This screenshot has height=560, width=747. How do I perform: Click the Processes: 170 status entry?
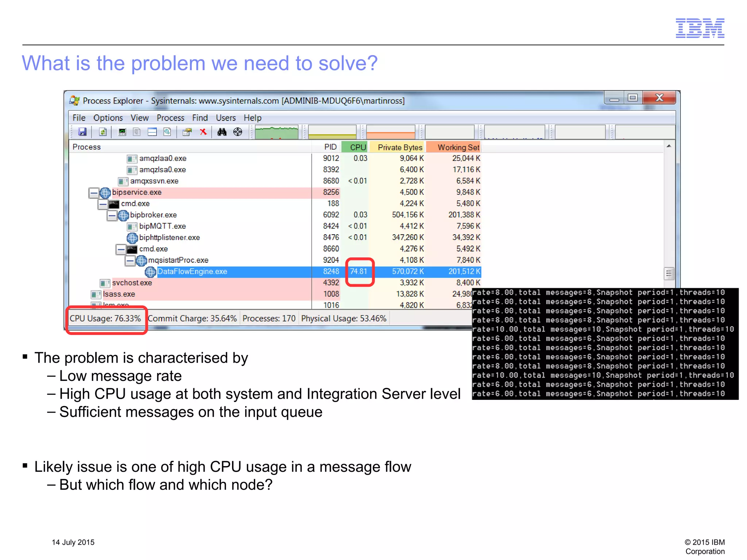[269, 318]
